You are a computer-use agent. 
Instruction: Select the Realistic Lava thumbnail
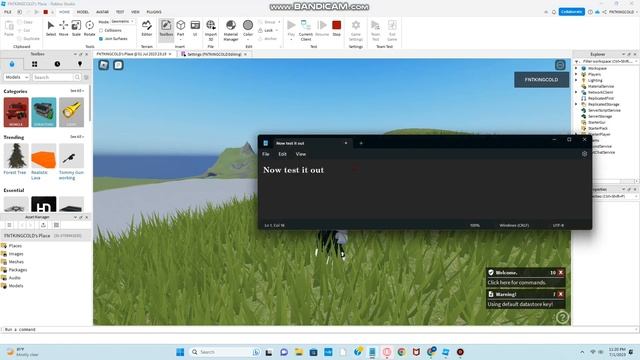(x=44, y=156)
